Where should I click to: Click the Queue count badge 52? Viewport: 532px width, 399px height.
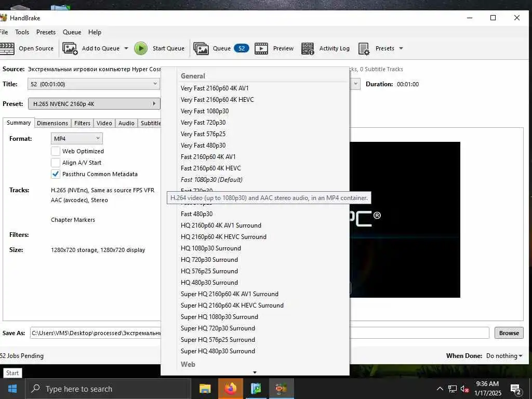(x=242, y=48)
